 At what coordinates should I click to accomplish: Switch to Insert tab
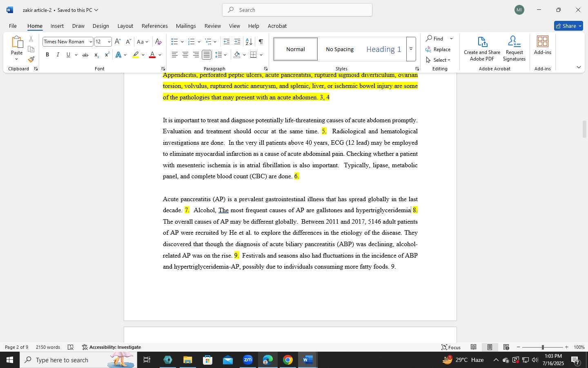click(x=57, y=26)
